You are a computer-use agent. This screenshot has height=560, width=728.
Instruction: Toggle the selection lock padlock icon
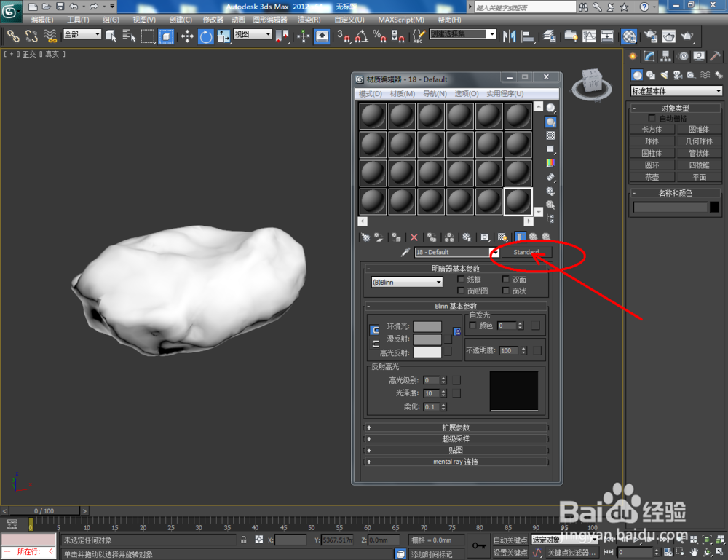(243, 540)
